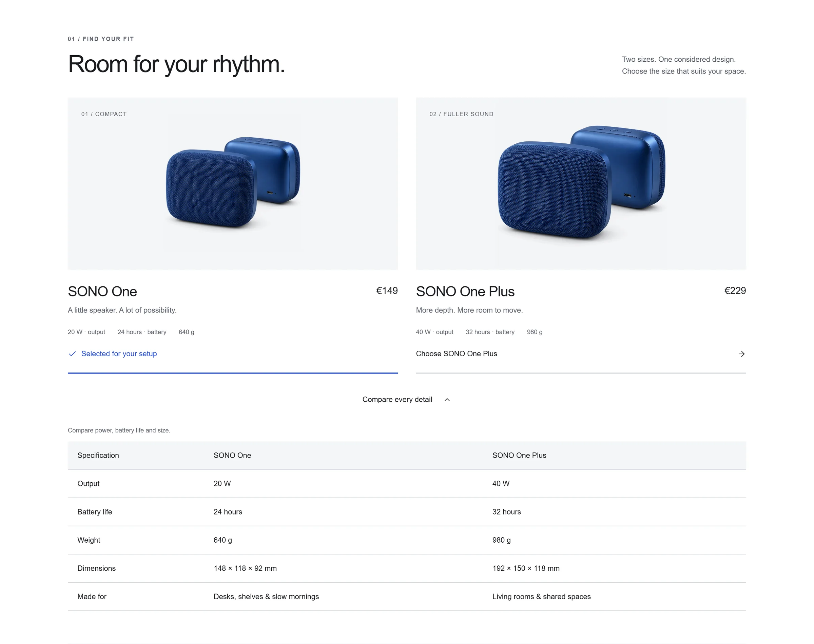
Task: Click Desks, shelves & slow mornings cell
Action: pyautogui.click(x=266, y=597)
